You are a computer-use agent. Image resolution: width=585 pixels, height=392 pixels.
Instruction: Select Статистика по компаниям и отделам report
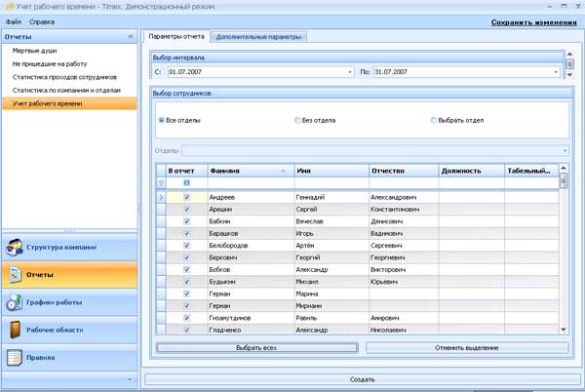click(x=66, y=91)
